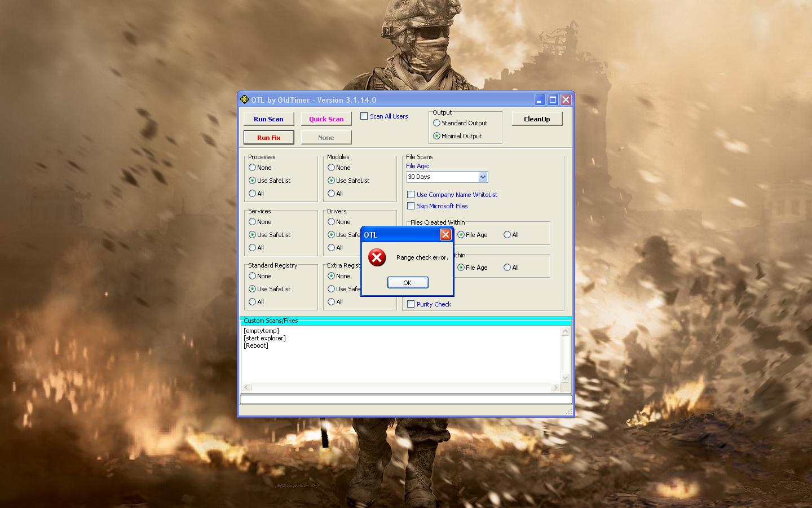Set Drivers to All

pos(331,248)
